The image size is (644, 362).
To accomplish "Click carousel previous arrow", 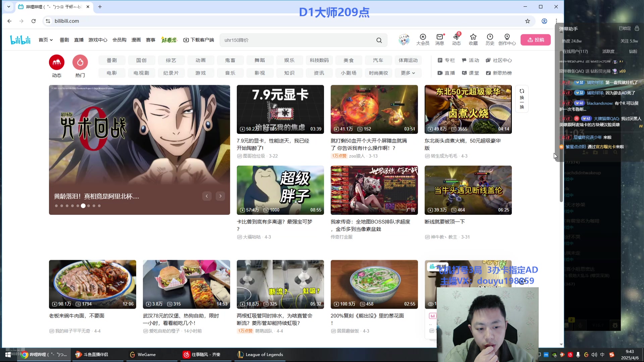I will pos(207,196).
